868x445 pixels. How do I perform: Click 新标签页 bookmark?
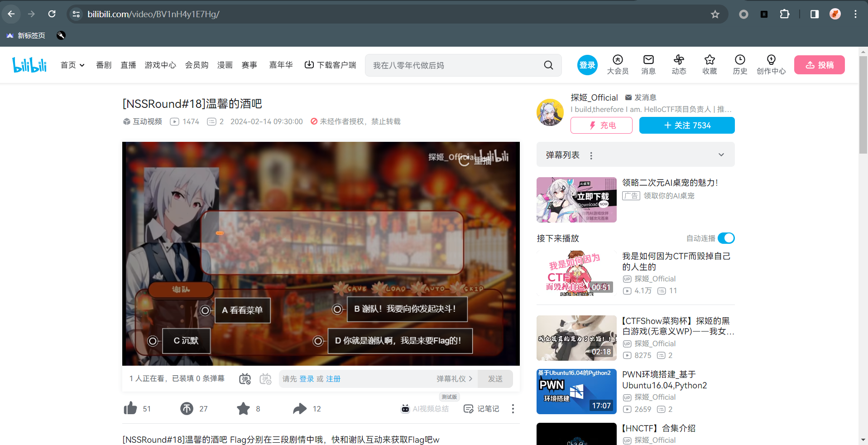[x=26, y=35]
